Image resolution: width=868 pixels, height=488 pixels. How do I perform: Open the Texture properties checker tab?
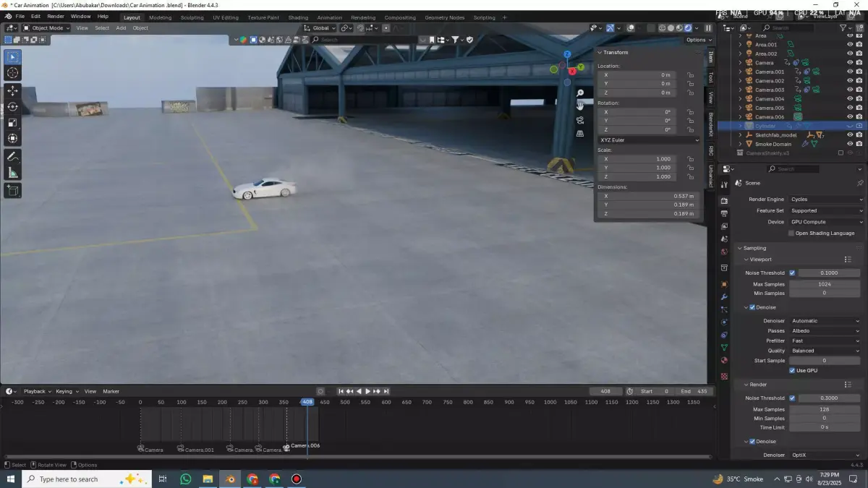[724, 377]
